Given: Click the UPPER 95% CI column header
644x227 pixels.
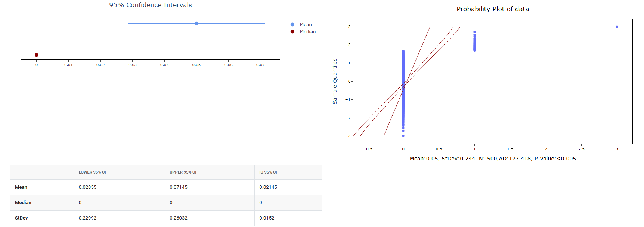Looking at the screenshot, I should tap(183, 172).
